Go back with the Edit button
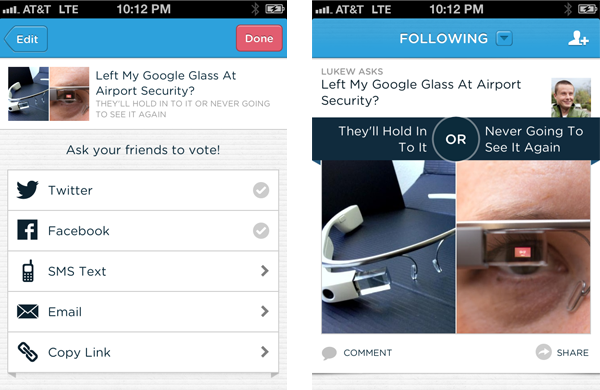600x390 pixels. 26,39
